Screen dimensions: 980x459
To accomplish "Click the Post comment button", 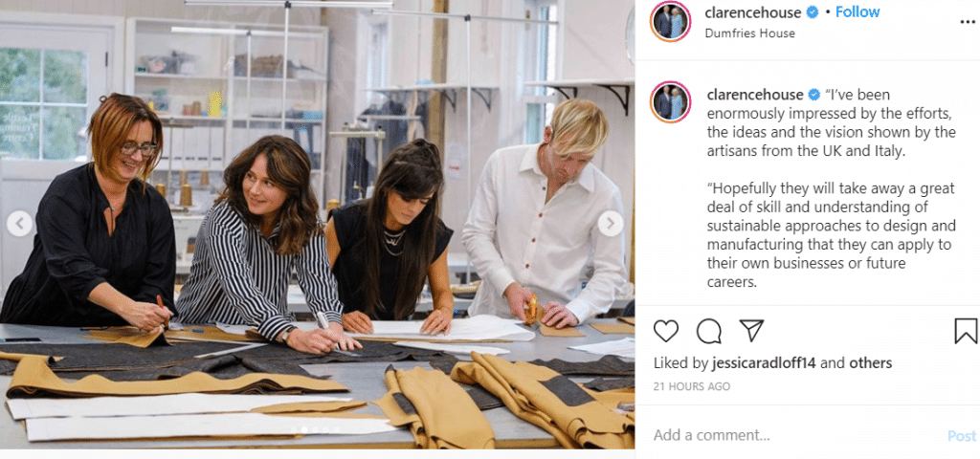I will (961, 436).
